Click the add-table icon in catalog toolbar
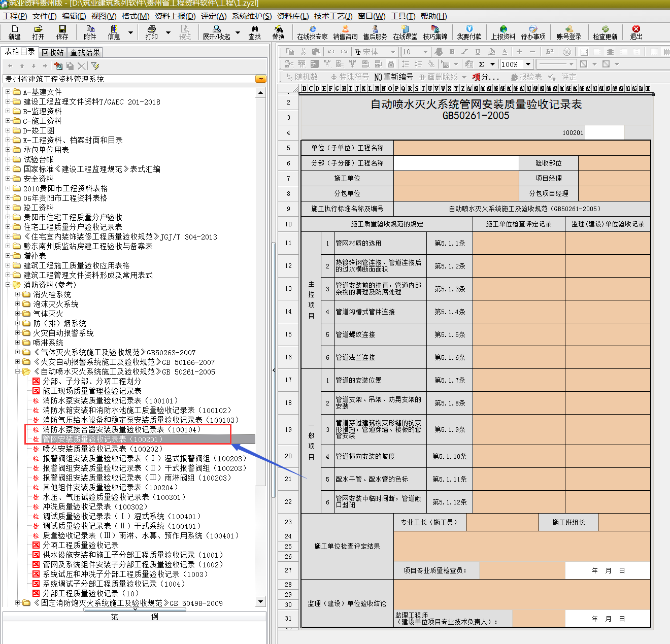Screen dimensions: 670x644 click(x=58, y=66)
